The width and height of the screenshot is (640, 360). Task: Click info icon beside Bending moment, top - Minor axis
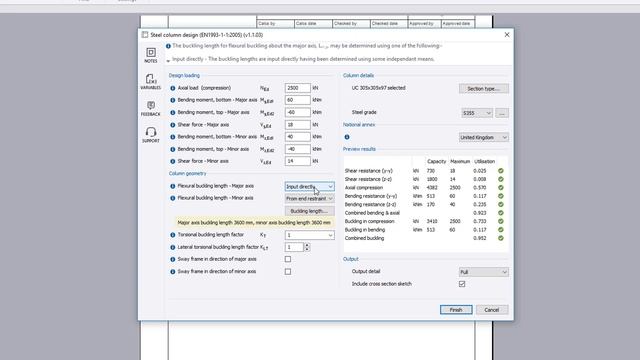pos(173,149)
